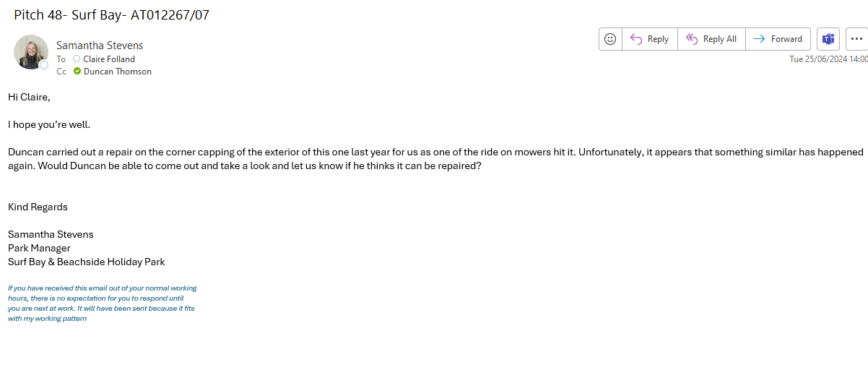Open the more actions ellipsis menu
Viewport: 868px width, 370px height.
coord(856,39)
